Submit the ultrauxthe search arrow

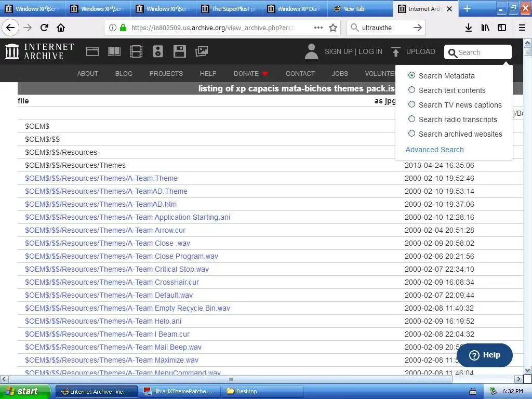click(418, 28)
